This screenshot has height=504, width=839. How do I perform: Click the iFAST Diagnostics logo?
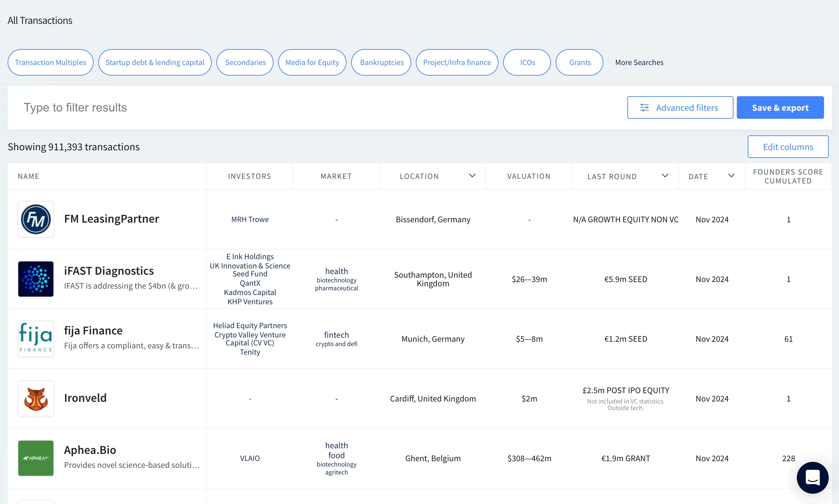(36, 279)
